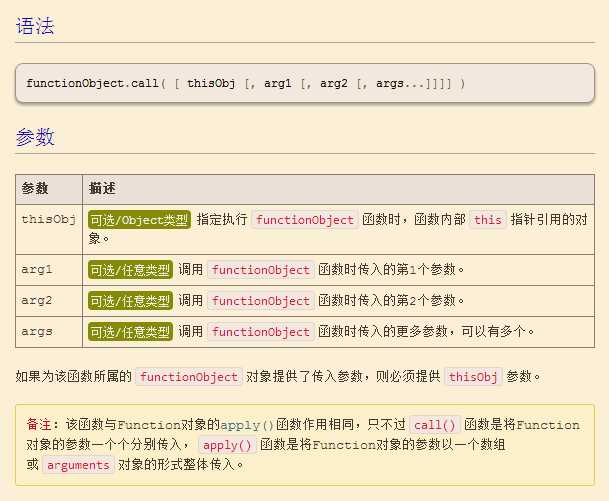Click the 可选/任意类型 badge in args row
The image size is (609, 501).
[130, 332]
